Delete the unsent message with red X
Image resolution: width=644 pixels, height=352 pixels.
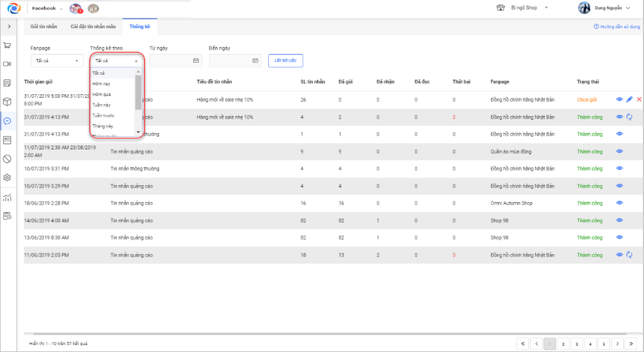tap(639, 99)
